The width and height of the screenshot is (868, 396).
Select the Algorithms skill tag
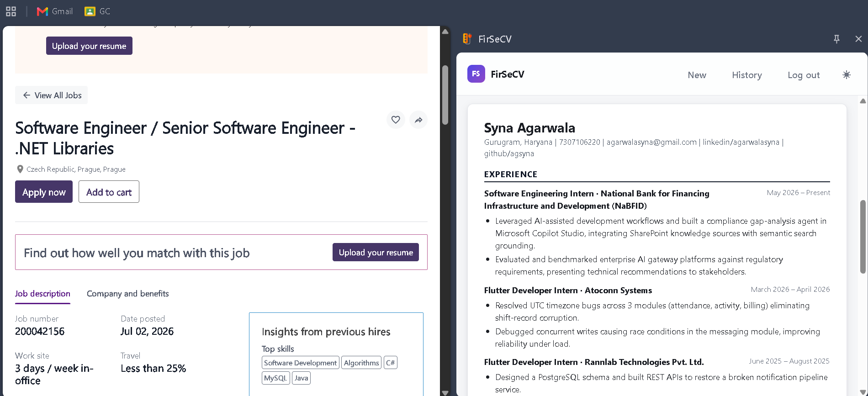[361, 363]
